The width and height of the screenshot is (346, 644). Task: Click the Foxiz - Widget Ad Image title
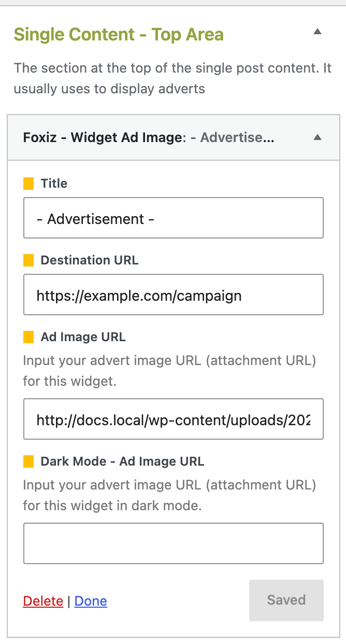point(149,137)
